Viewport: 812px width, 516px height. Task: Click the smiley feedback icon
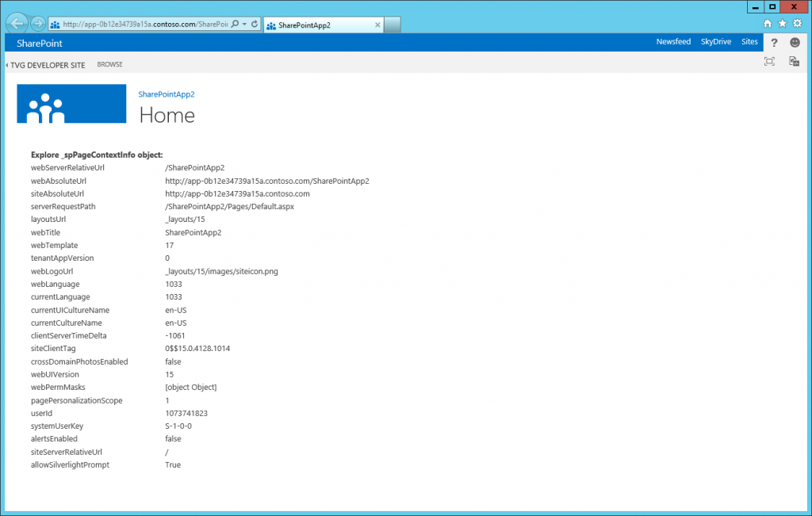(795, 43)
